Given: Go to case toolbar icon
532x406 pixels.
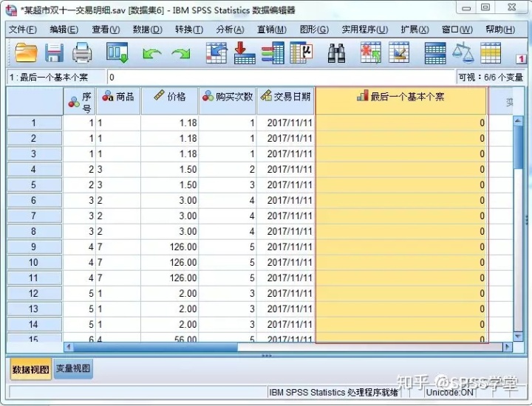Looking at the screenshot, I should point(216,52).
